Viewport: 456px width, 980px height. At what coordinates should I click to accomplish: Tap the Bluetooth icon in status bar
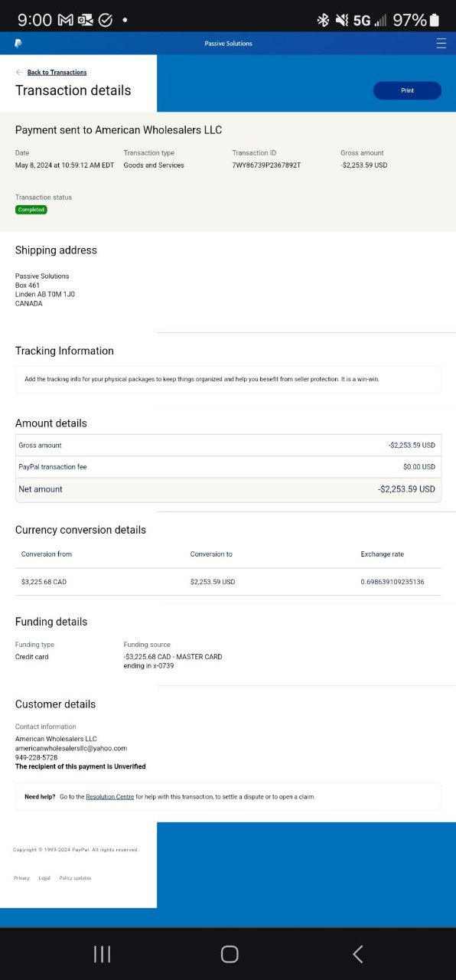pos(323,20)
